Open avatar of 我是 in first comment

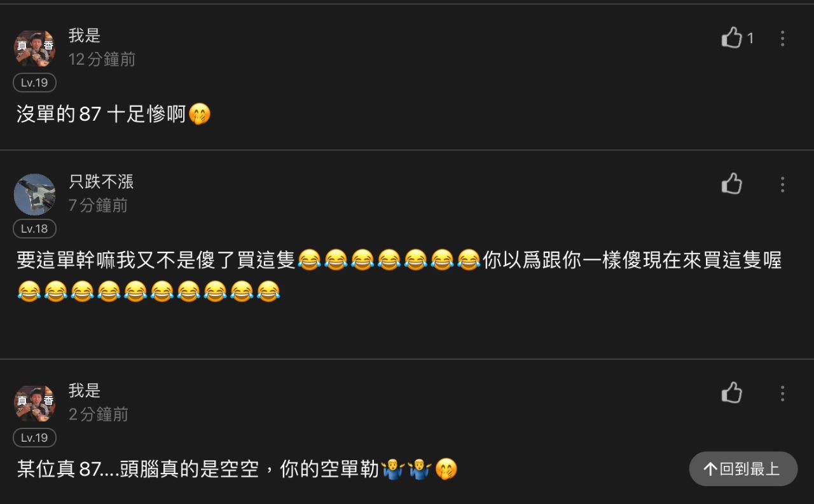35,48
